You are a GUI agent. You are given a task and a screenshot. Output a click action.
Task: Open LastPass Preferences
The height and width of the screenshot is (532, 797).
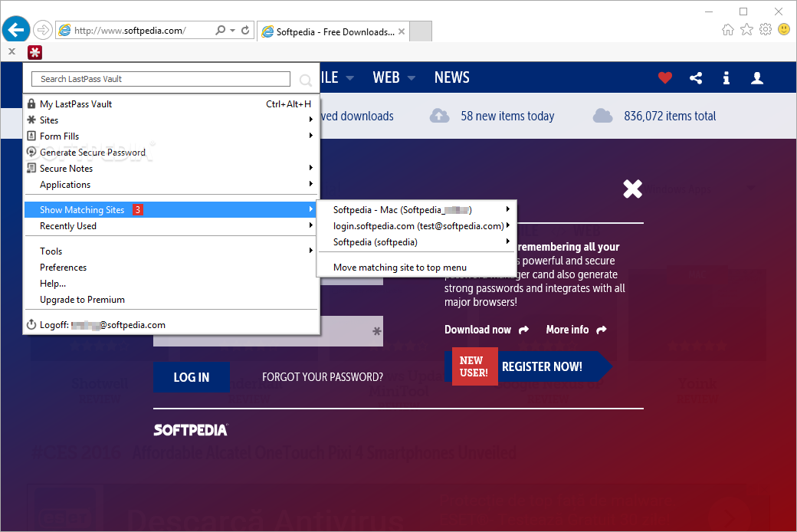coord(172,268)
